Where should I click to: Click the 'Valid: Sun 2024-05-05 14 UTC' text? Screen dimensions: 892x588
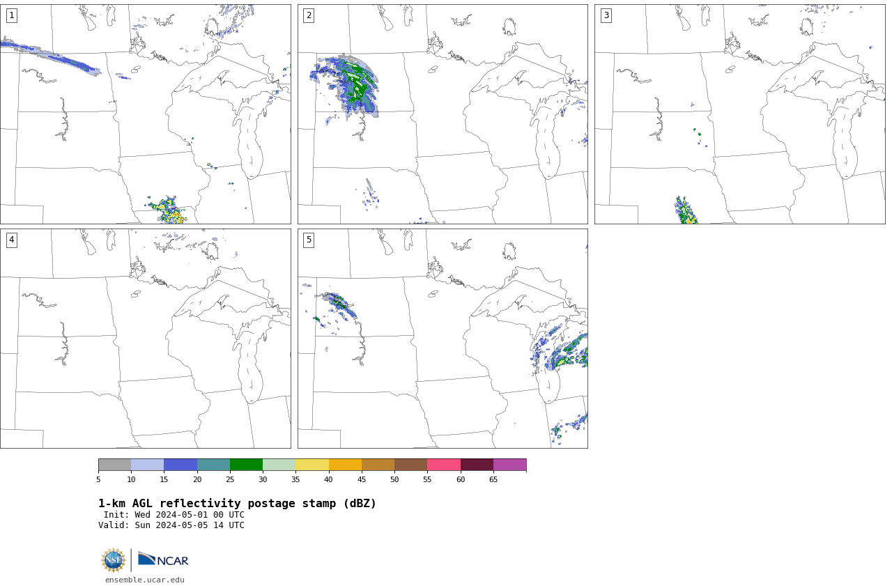[x=171, y=525]
